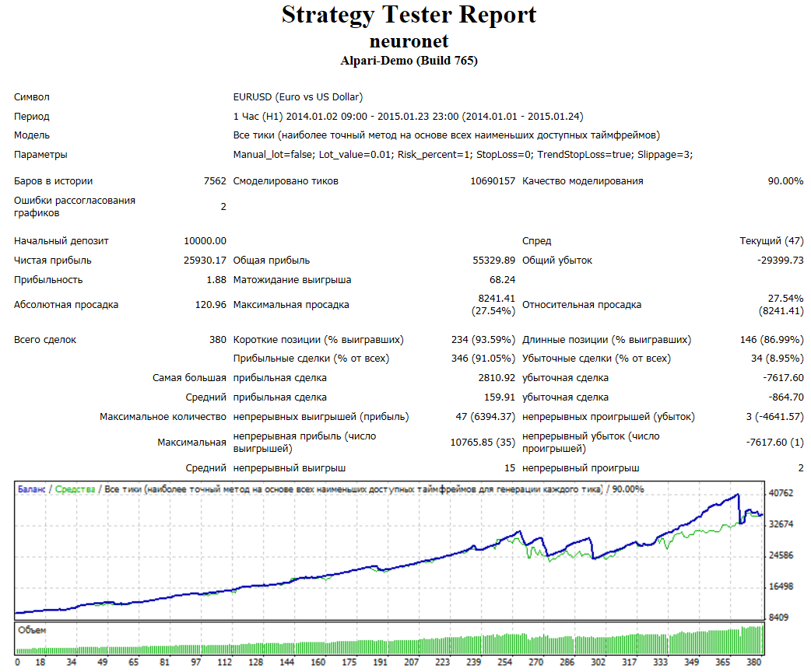Image resolution: width=811 pixels, height=672 pixels.
Task: Click chart y-axis label '8409'
Action: [778, 618]
